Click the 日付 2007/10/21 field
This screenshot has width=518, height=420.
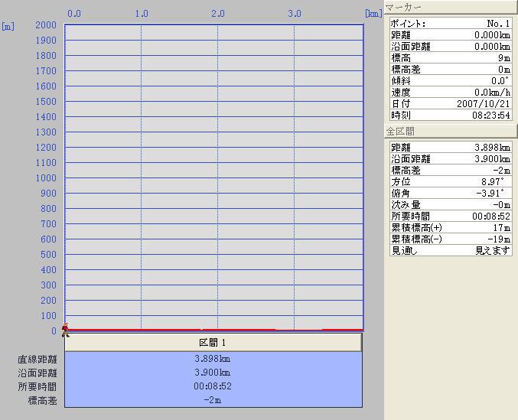(450, 104)
